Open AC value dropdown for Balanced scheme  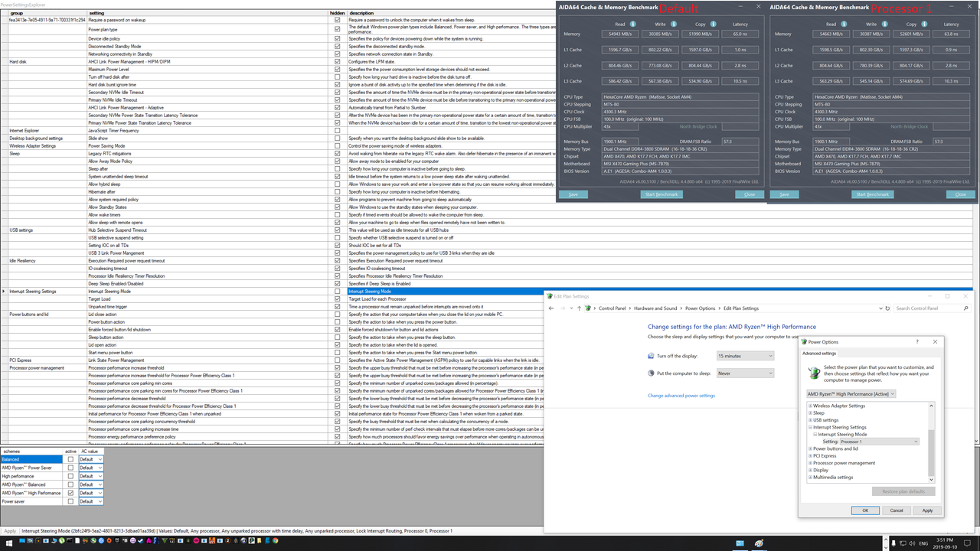pyautogui.click(x=90, y=459)
